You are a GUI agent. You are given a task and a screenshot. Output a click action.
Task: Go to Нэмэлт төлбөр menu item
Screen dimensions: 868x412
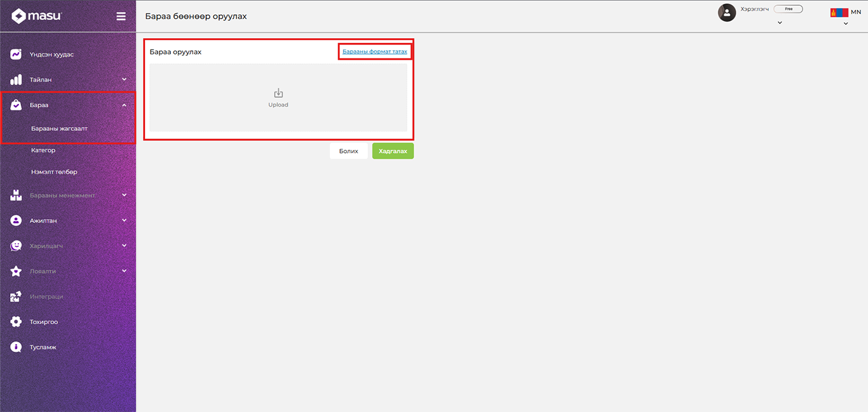[54, 172]
